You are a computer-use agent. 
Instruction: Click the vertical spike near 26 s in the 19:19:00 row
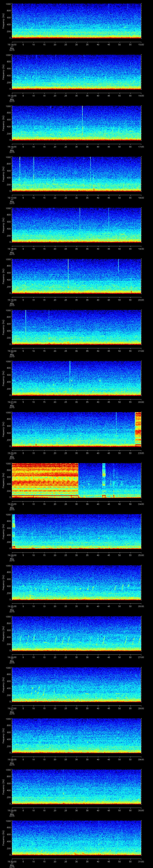click(68, 274)
